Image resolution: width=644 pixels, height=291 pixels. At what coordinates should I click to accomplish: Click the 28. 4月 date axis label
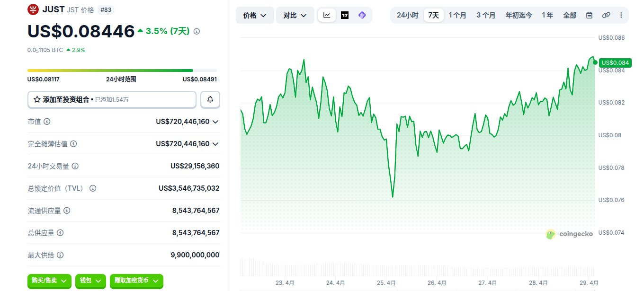pyautogui.click(x=538, y=282)
